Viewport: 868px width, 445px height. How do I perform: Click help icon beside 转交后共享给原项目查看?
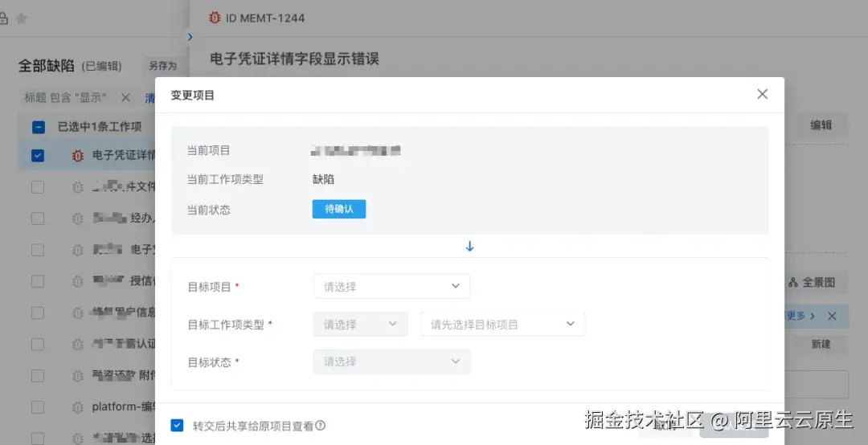[320, 426]
